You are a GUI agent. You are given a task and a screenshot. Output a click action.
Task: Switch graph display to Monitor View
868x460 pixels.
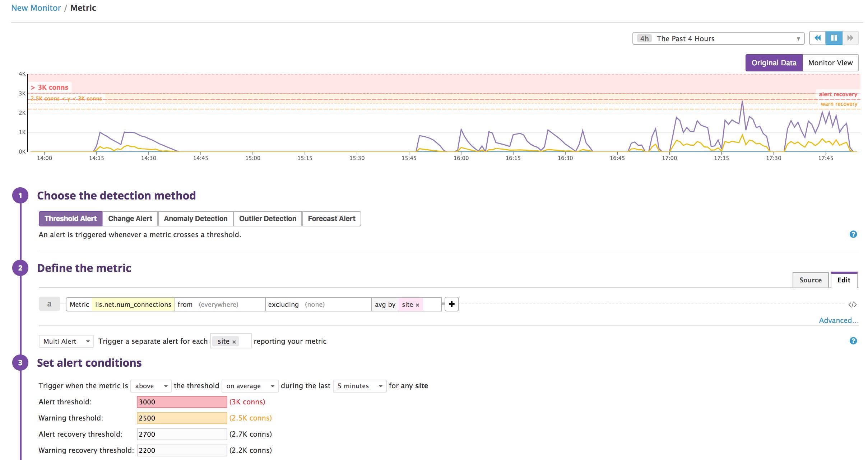(x=831, y=62)
